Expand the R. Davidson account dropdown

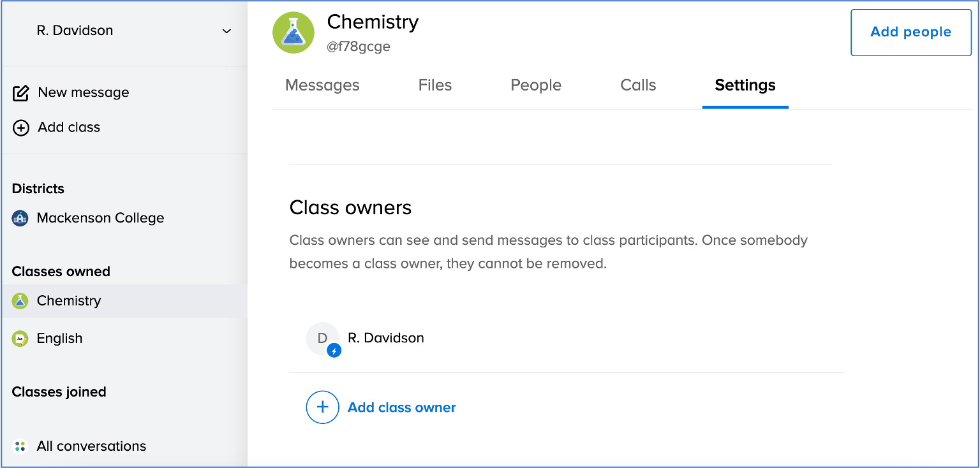tap(226, 31)
